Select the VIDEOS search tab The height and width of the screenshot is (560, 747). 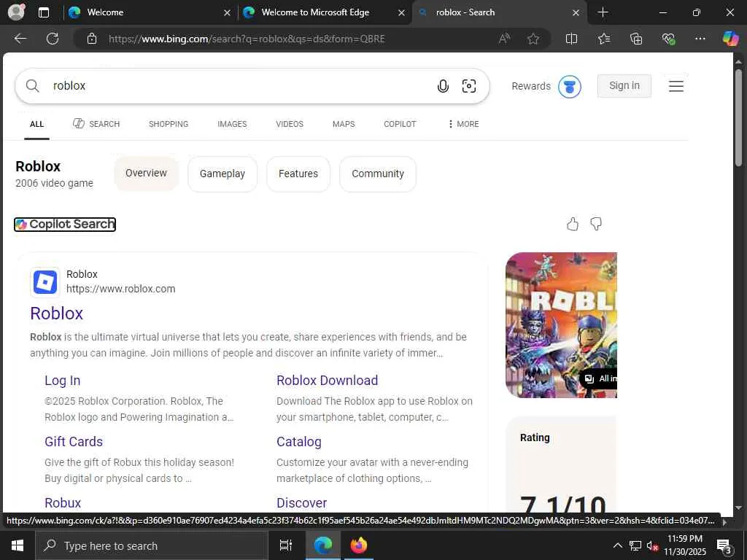click(x=289, y=124)
